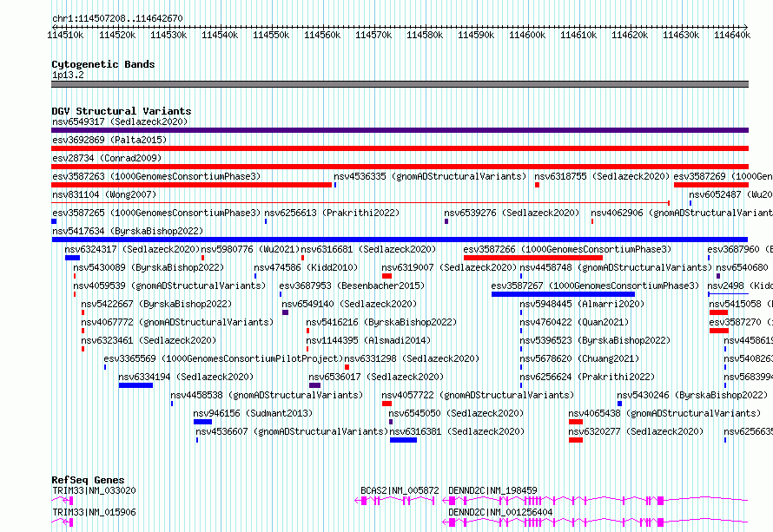Screen dimensions: 773x532
Task: Open the DENND2C|NM_001256404 gene label
Action: click(x=500, y=512)
